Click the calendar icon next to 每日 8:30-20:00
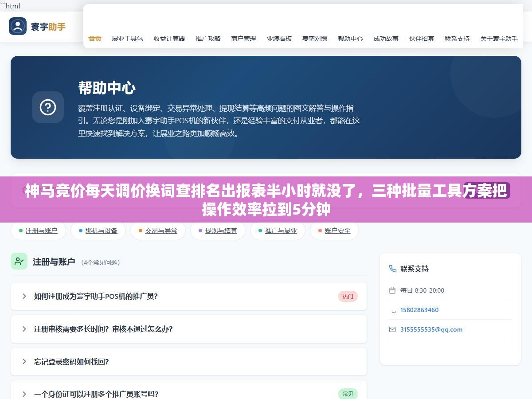Viewport: 532px width, 399px height. point(392,290)
